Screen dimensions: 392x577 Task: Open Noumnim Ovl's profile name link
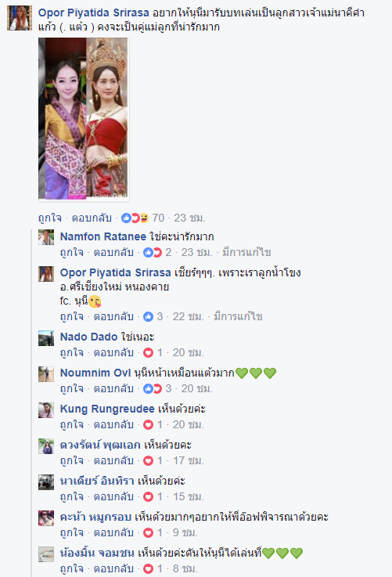pos(95,373)
